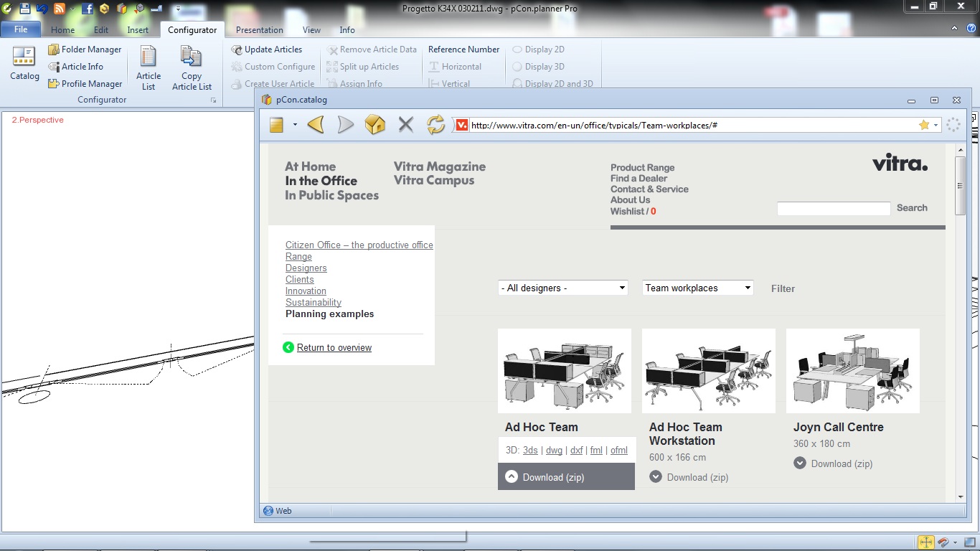The image size is (980, 551).
Task: Click the yellow catalog book icon
Action: click(276, 125)
